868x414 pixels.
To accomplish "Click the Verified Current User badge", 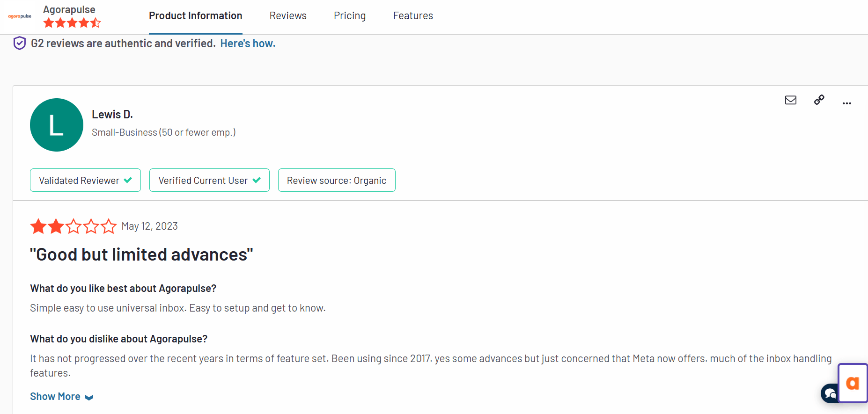I will [x=209, y=180].
